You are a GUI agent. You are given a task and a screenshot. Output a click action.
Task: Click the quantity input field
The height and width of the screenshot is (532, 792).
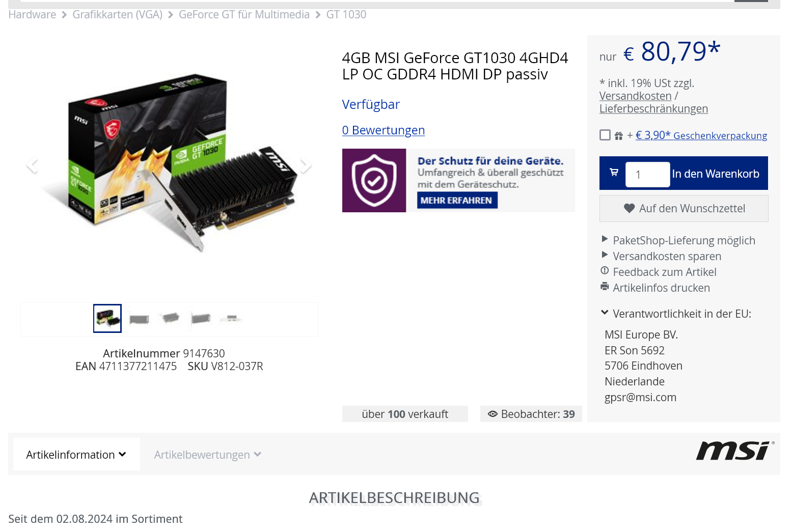click(647, 175)
